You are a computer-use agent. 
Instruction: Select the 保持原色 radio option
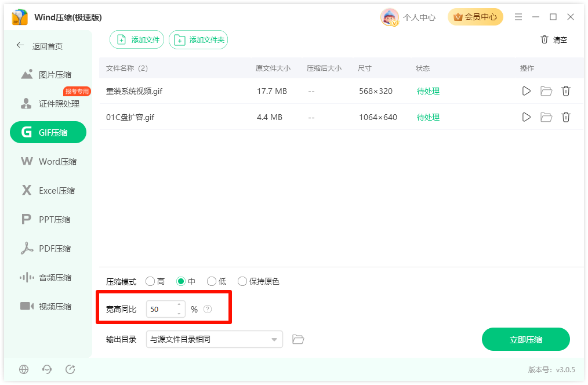click(242, 281)
